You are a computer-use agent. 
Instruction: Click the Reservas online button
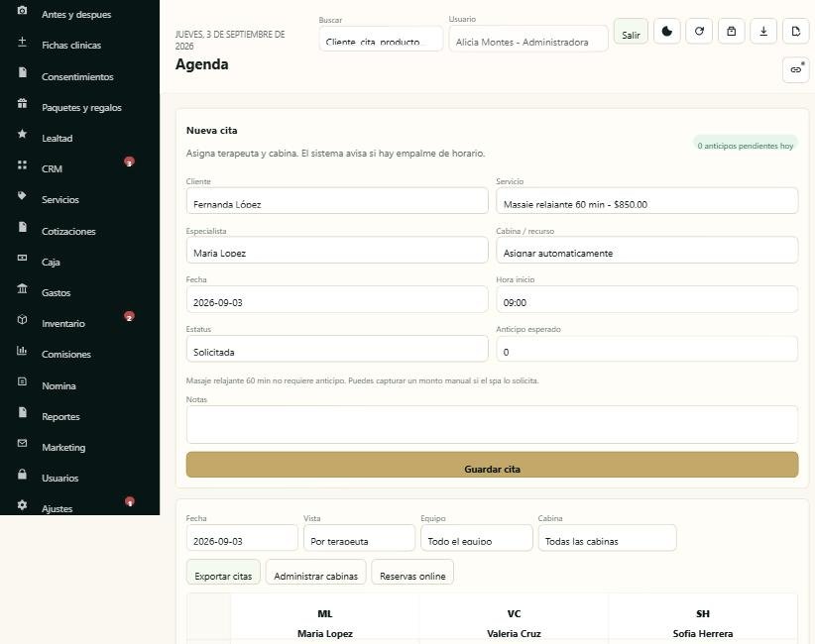412,572
